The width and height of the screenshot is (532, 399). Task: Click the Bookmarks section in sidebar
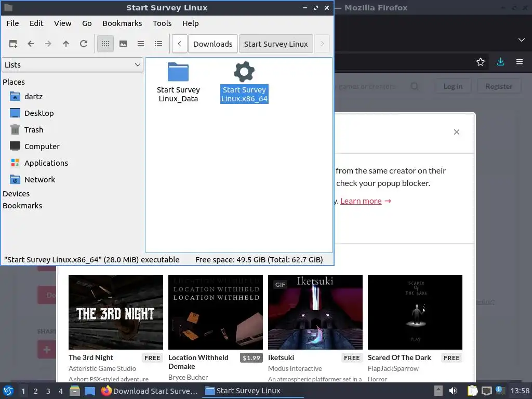pyautogui.click(x=22, y=206)
